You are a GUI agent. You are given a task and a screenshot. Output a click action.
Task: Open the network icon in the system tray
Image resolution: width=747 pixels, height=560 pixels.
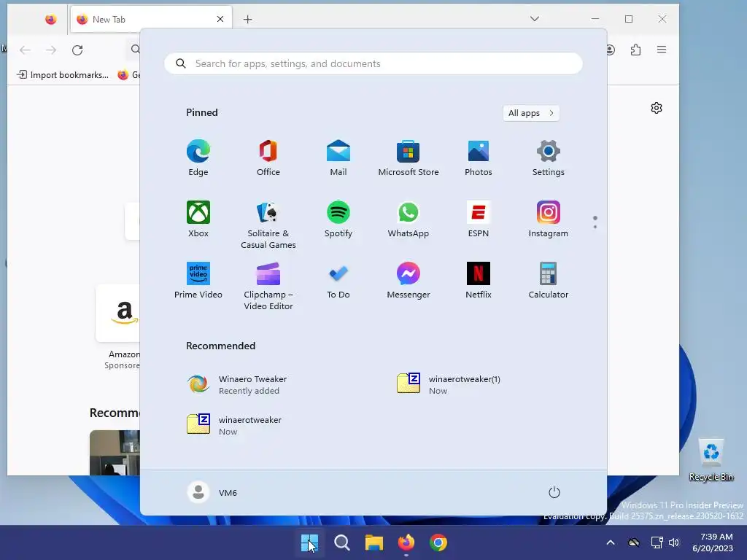coord(657,542)
